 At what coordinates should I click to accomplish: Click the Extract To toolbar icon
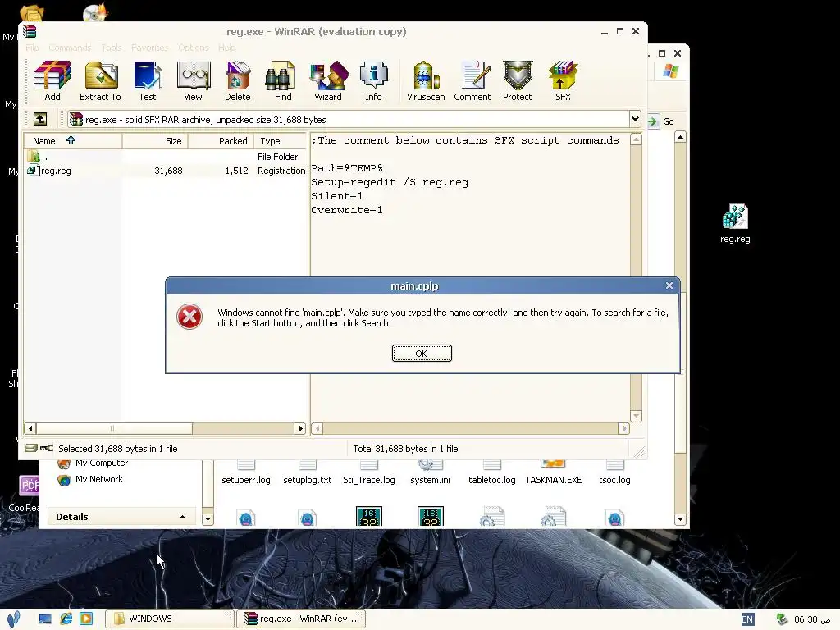[x=100, y=81]
